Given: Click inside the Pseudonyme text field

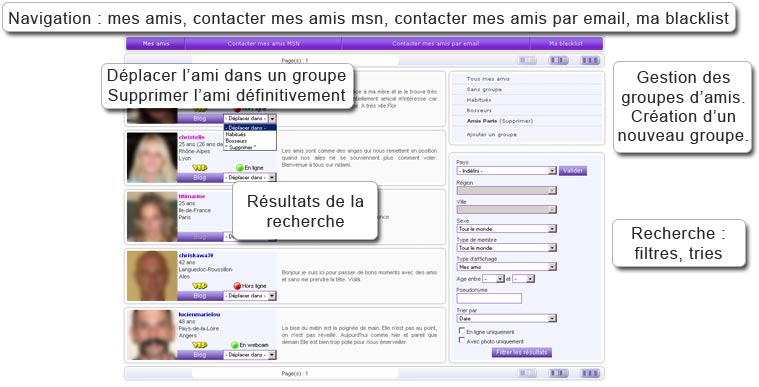Looking at the screenshot, I should pyautogui.click(x=489, y=298).
